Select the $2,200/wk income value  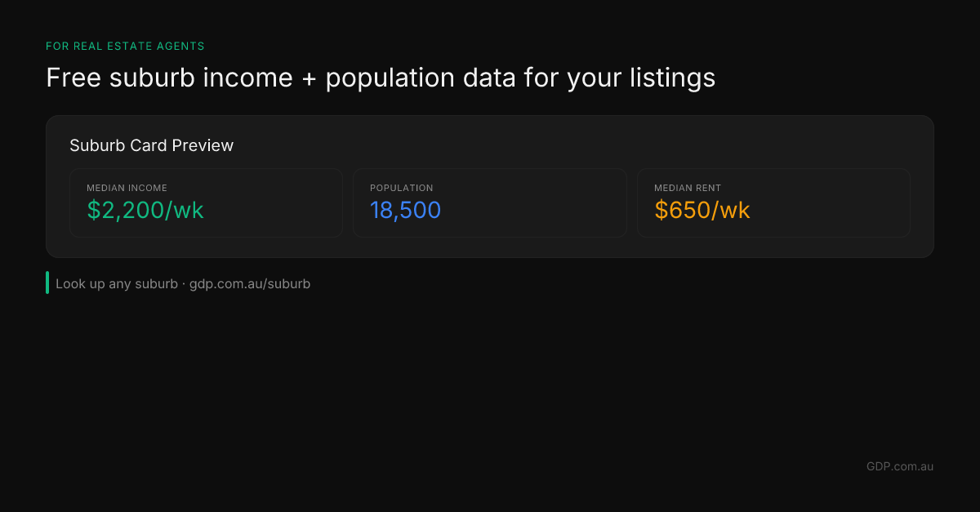click(145, 210)
